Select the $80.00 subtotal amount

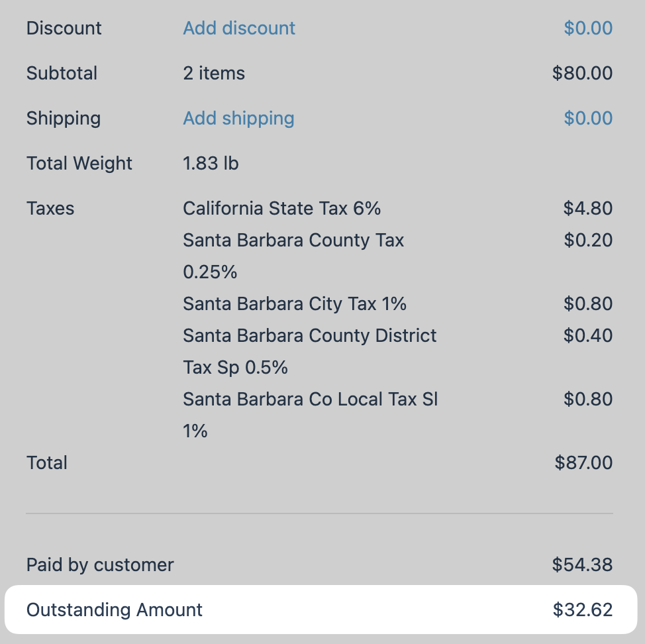(582, 74)
